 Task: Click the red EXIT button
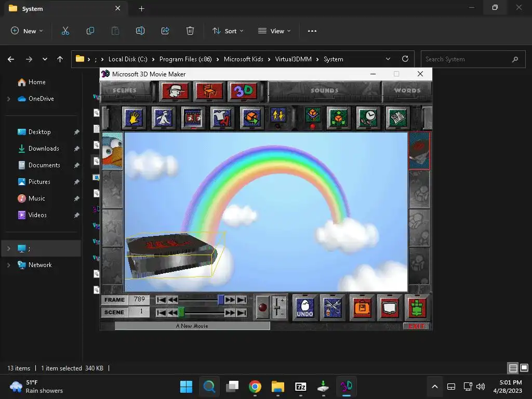pos(416,326)
